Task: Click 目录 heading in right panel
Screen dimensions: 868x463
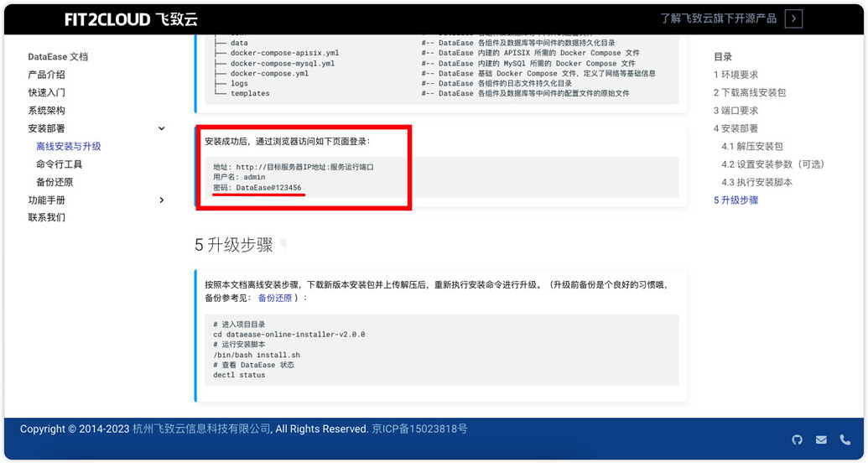Action: point(723,56)
